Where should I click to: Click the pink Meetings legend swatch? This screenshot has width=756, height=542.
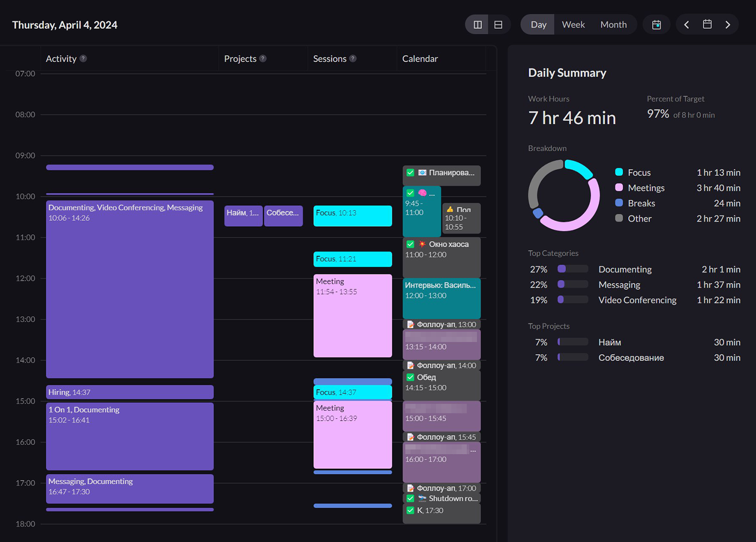click(x=619, y=187)
